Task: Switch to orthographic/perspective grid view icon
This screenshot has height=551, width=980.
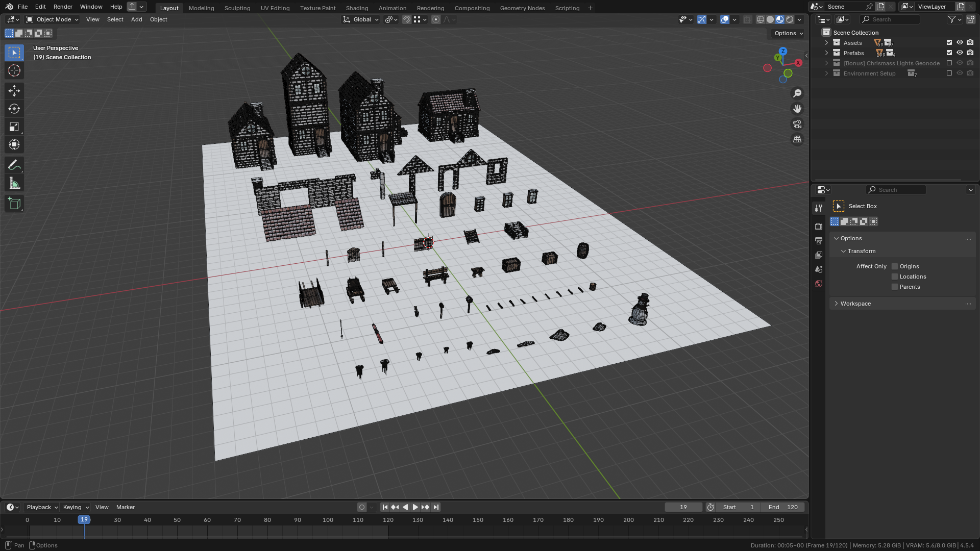Action: (x=797, y=139)
